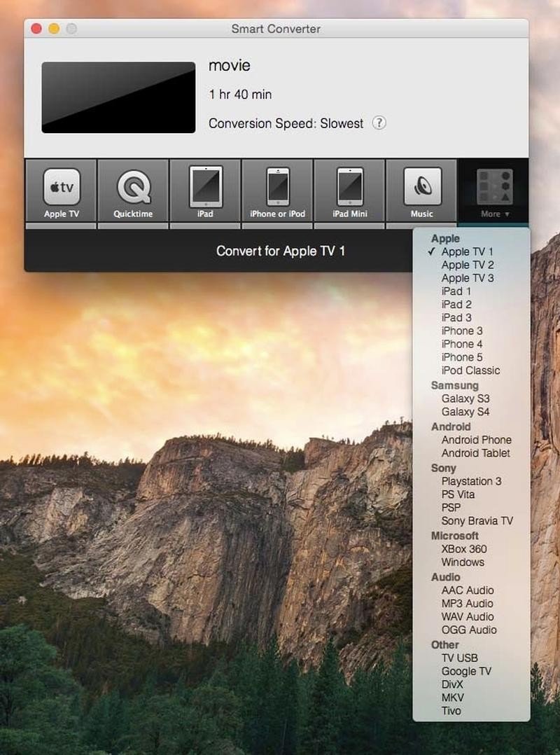
Task: Click Convert for Apple TV 1
Action: click(280, 251)
